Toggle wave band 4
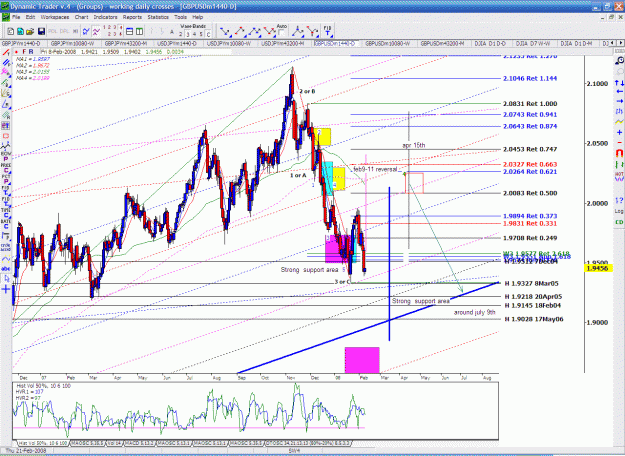625x456 pixels. (x=194, y=35)
